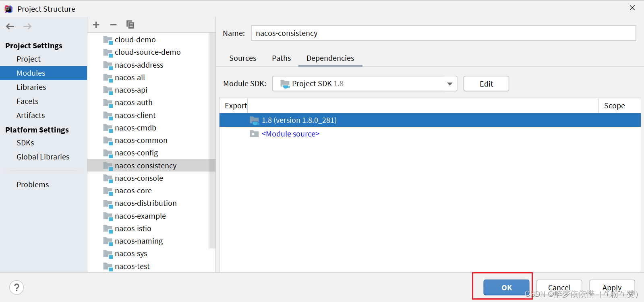Click the nacos-address module folder icon
The image size is (644, 302).
tap(108, 65)
